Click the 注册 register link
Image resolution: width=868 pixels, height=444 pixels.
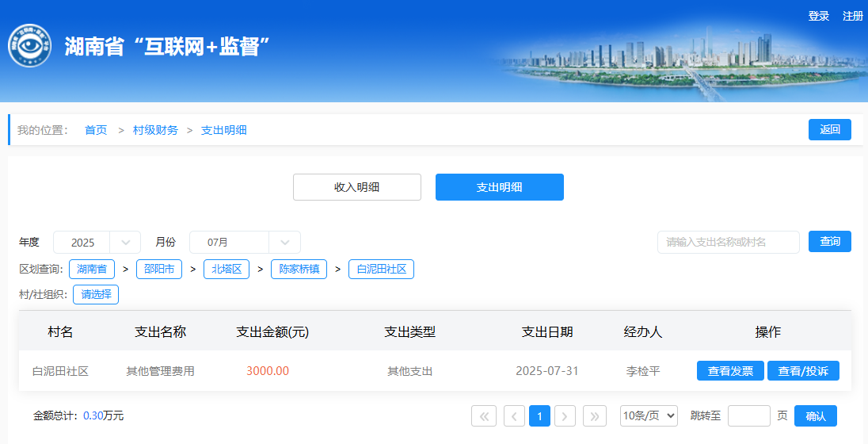(x=852, y=16)
